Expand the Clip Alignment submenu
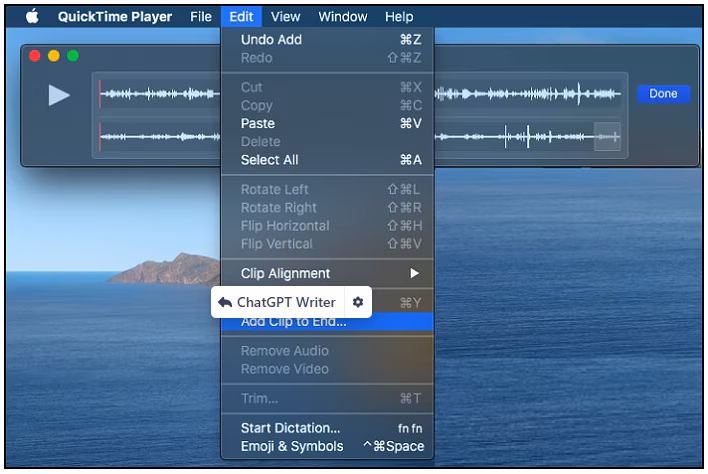This screenshot has width=708, height=474. point(327,273)
